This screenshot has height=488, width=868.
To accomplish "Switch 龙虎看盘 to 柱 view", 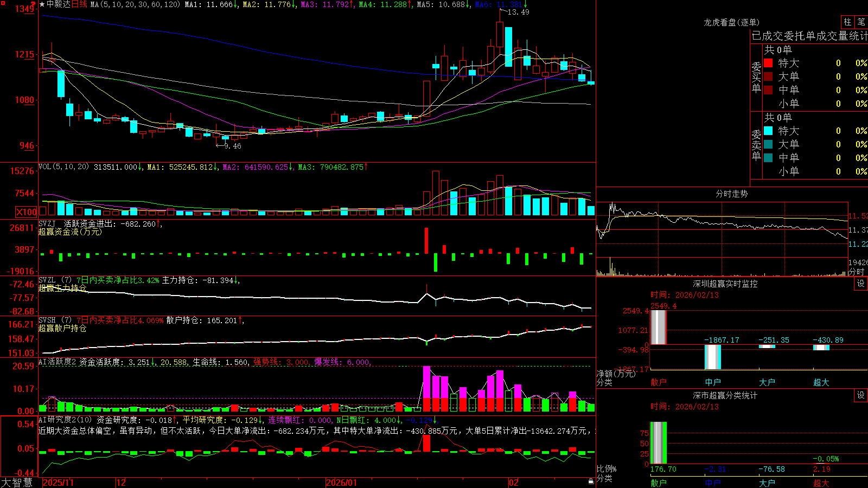I will click(847, 22).
